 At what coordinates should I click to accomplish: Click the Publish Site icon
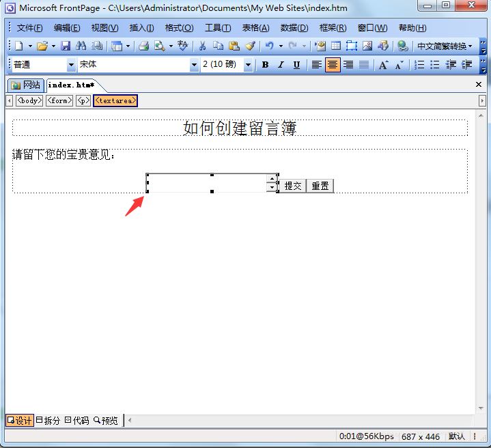(x=97, y=46)
